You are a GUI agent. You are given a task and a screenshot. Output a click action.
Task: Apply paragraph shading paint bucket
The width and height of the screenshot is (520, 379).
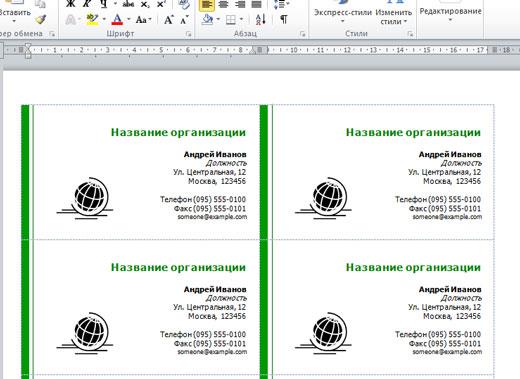tap(207, 20)
